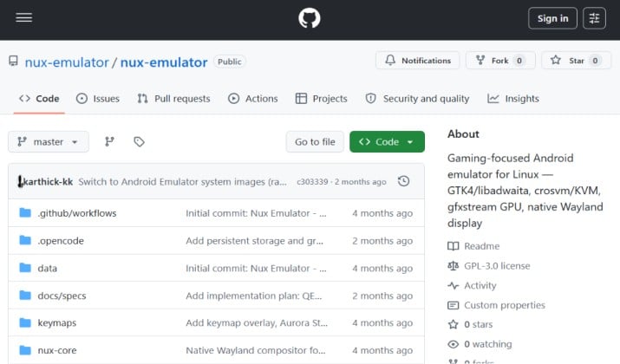Open Security and quality tab
The width and height of the screenshot is (620, 364).
click(x=417, y=99)
